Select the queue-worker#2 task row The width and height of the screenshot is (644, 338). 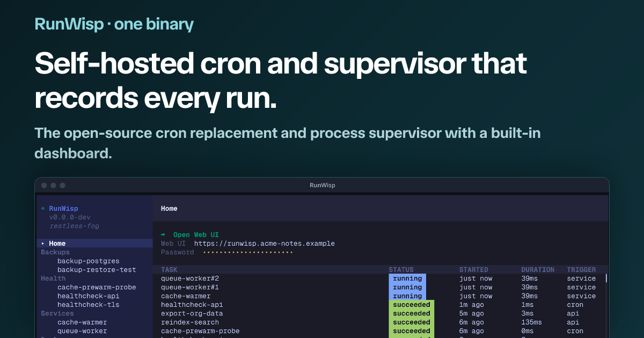380,278
